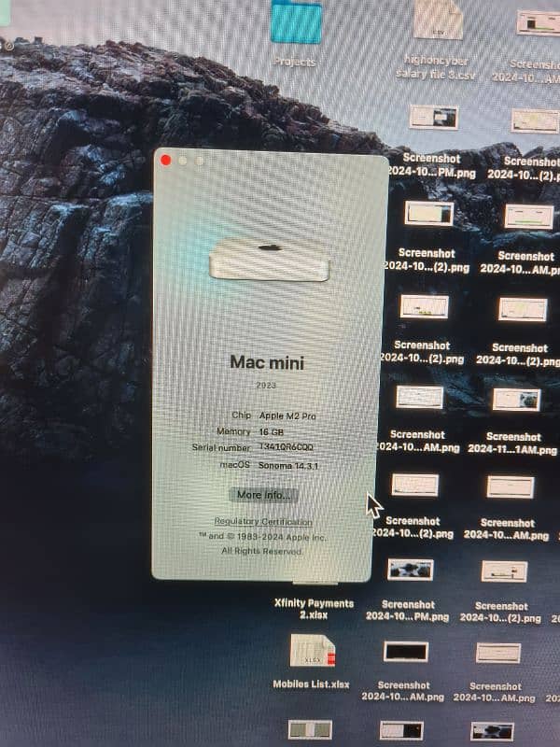Click the Mac mini device image

click(269, 260)
